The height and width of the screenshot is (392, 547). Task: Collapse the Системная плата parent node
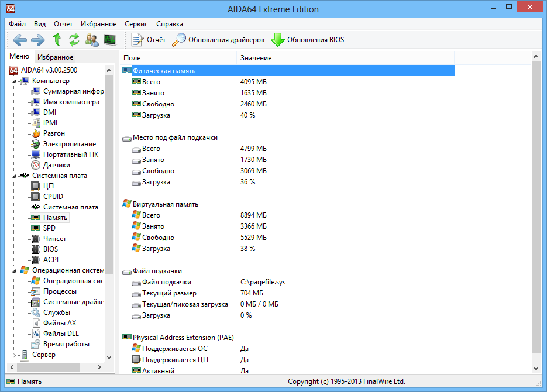pyautogui.click(x=14, y=176)
